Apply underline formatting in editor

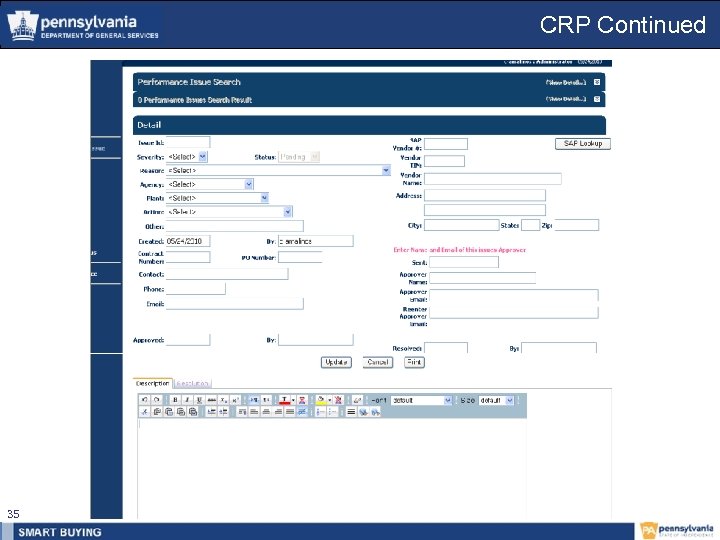(x=199, y=400)
